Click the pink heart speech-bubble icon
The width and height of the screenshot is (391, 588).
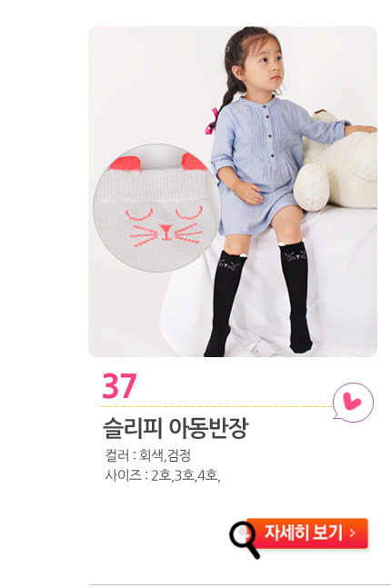(353, 403)
